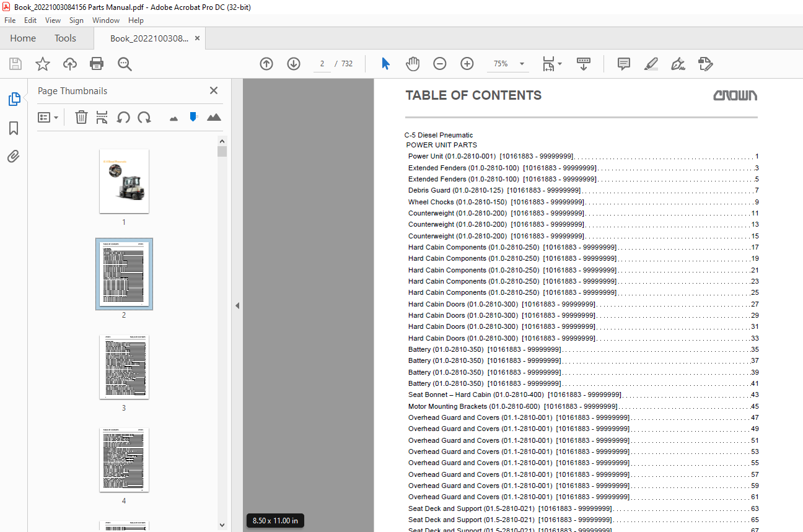803x532 pixels.
Task: Open the Attachments sidebar panel
Action: point(14,156)
